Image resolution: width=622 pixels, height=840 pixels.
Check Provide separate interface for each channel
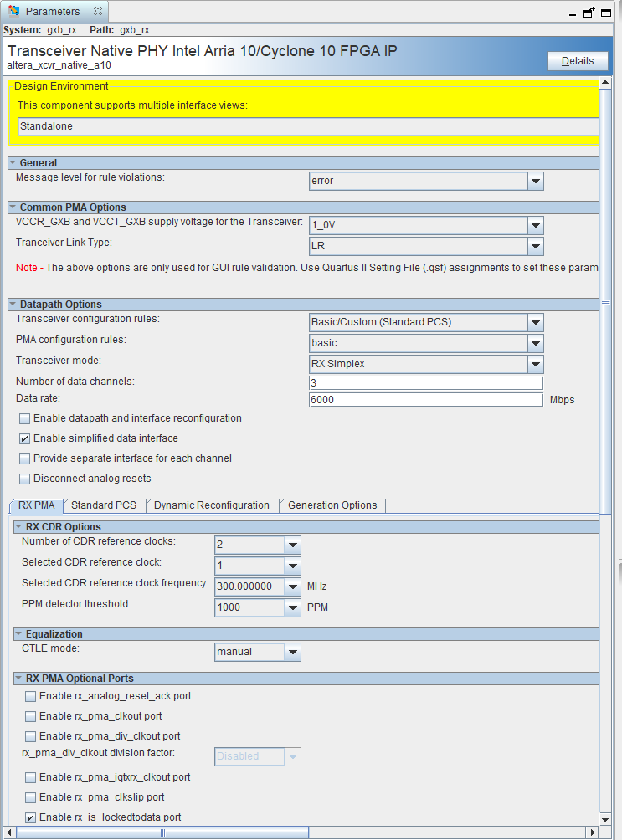coord(24,458)
